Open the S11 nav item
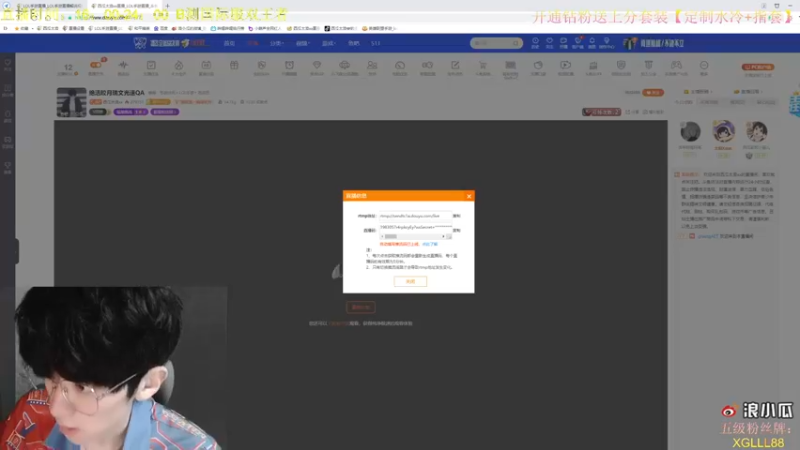Viewport: 800px width, 450px height. click(376, 43)
